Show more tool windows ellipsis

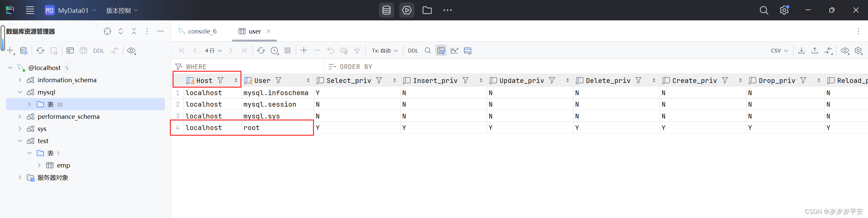click(447, 10)
